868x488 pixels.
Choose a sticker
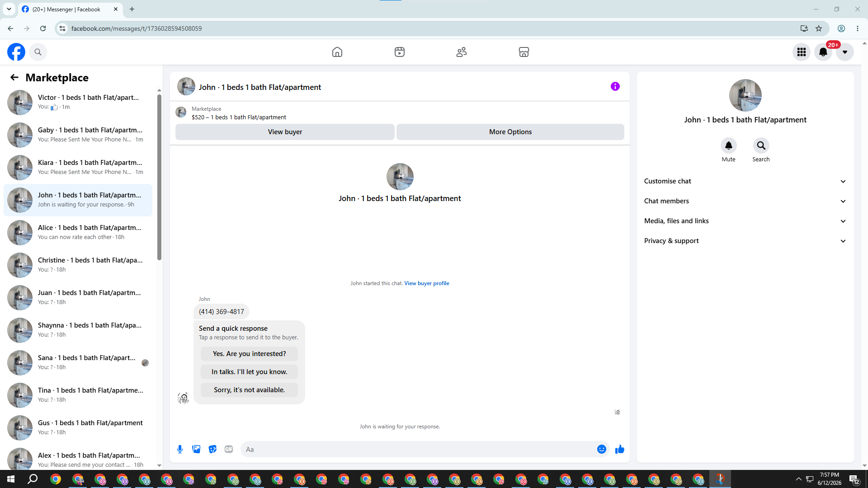pyautogui.click(x=212, y=449)
